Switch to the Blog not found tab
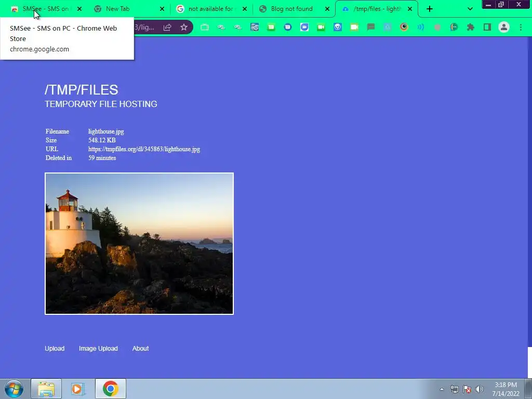 [x=291, y=9]
